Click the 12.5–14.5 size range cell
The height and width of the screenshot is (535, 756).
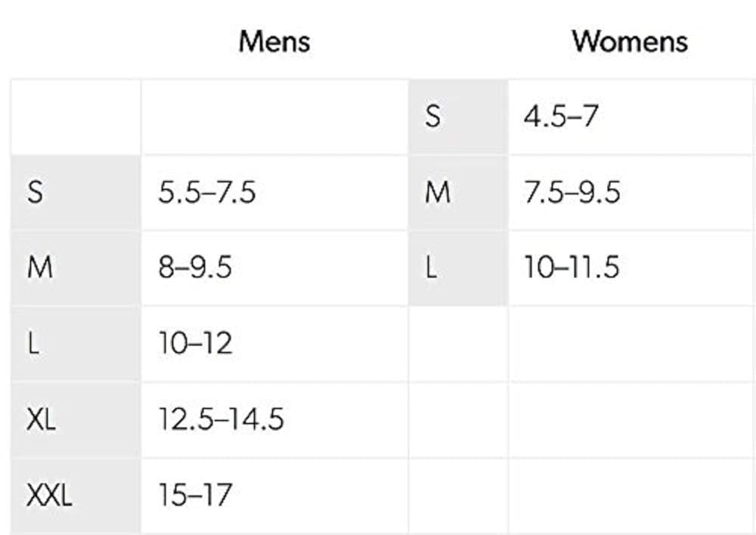tap(221, 419)
